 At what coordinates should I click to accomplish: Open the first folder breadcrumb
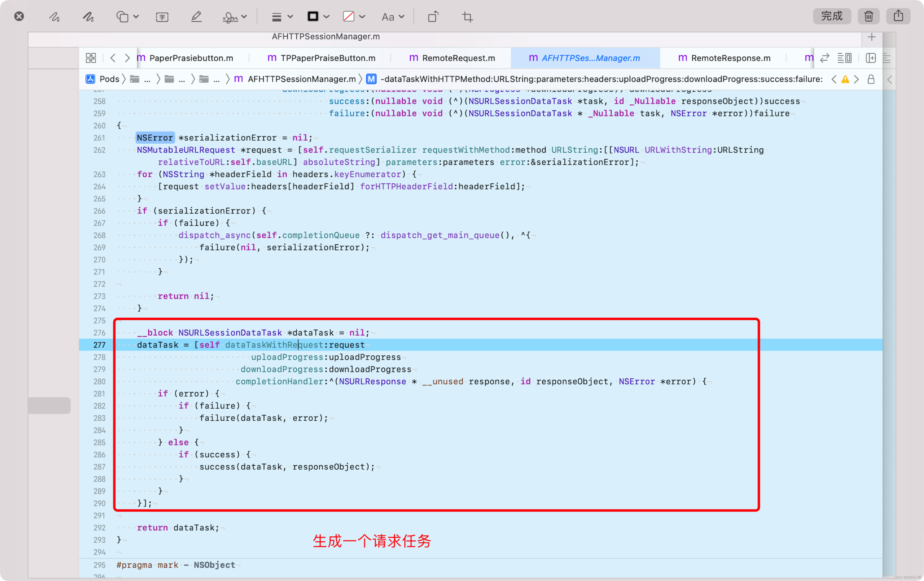[x=140, y=79]
